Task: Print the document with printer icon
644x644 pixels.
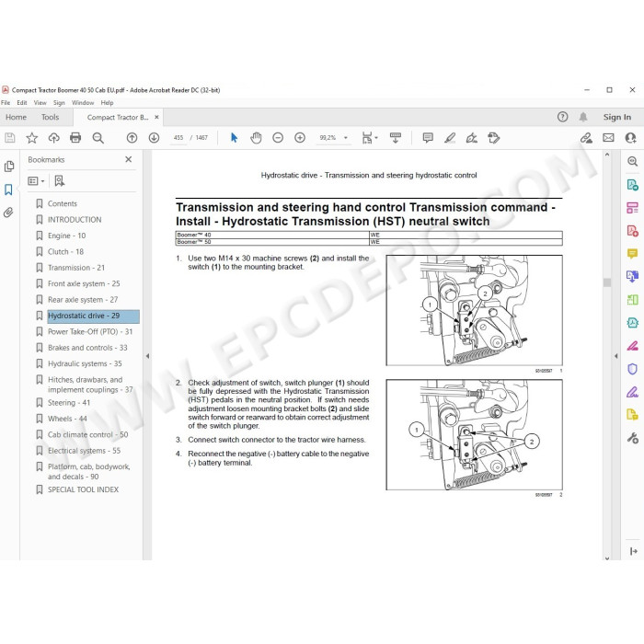Action: coord(75,138)
